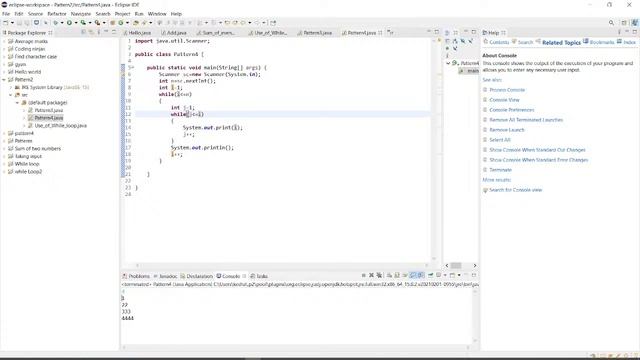Viewport: 640px width, 360px height.
Task: Minimize the Package Explorer view
Action: coord(106,32)
